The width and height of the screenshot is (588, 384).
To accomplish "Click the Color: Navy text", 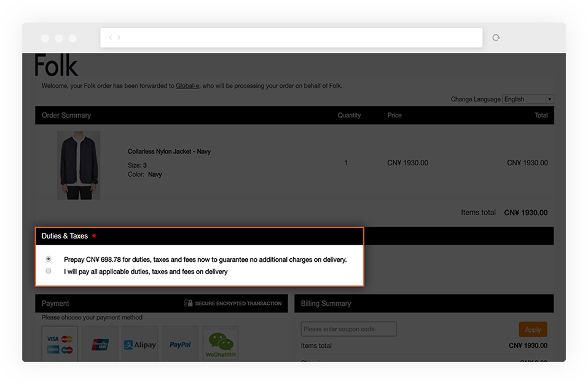I will click(145, 174).
